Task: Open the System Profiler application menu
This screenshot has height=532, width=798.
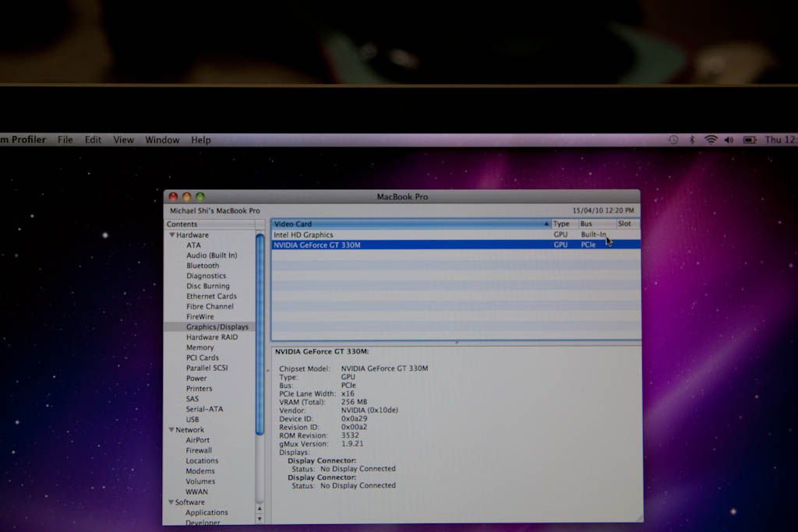Action: (x=23, y=140)
